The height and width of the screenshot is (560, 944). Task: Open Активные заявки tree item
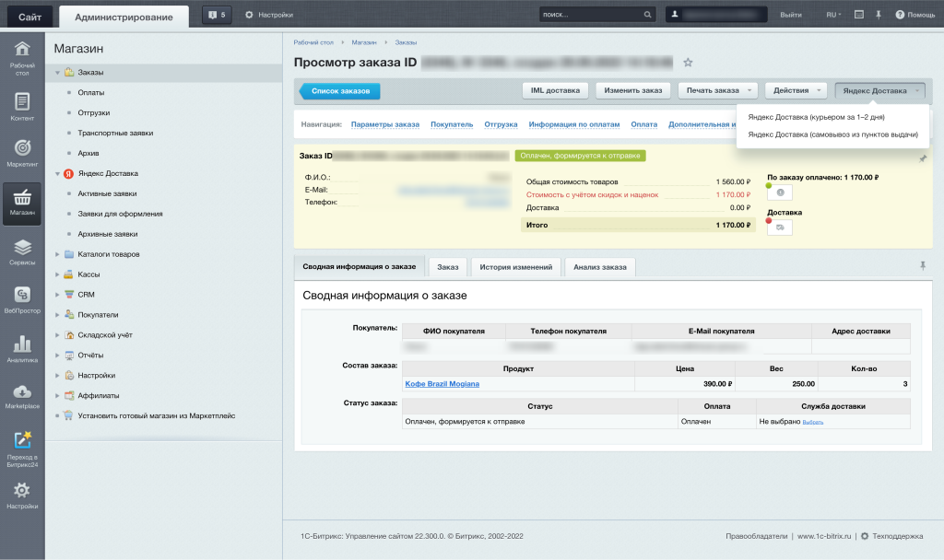[x=107, y=193]
